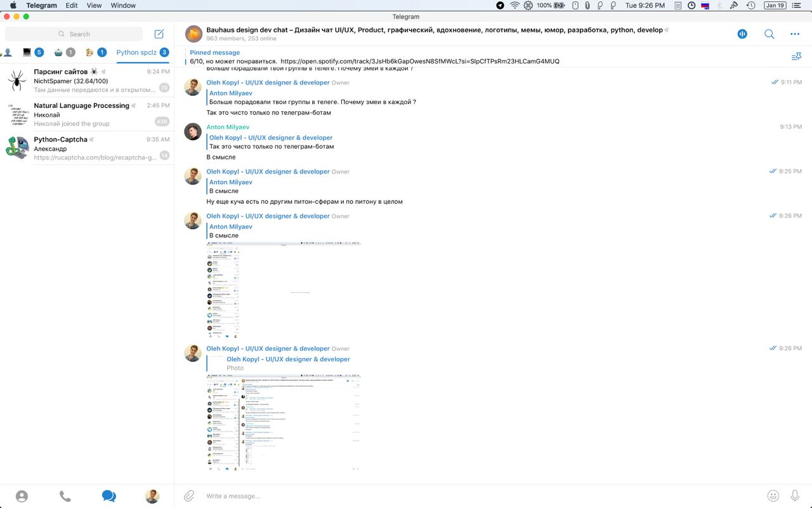Click quoted reply 'Так это чисто только'
This screenshot has height=508, width=812.
coord(272,142)
